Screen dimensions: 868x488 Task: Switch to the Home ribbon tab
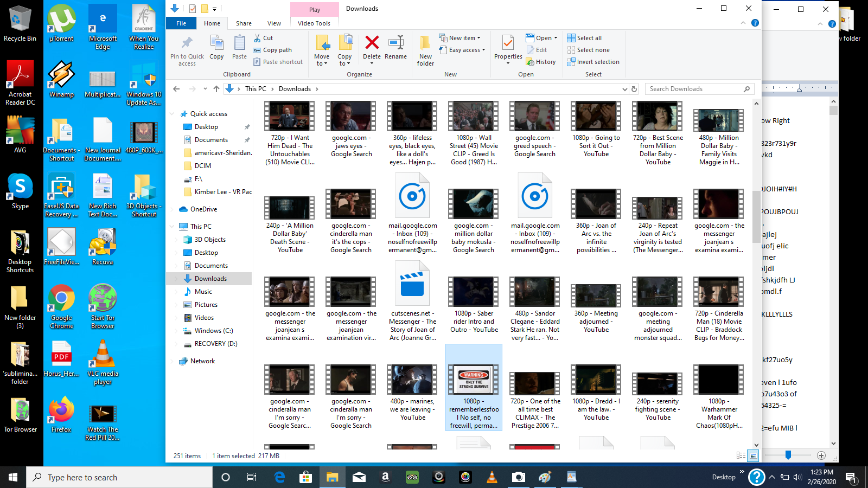point(212,23)
